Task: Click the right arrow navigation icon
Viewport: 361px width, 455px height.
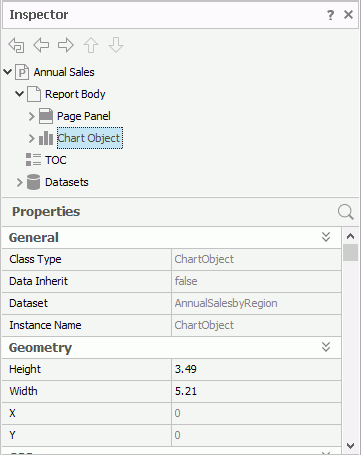Action: 66,45
